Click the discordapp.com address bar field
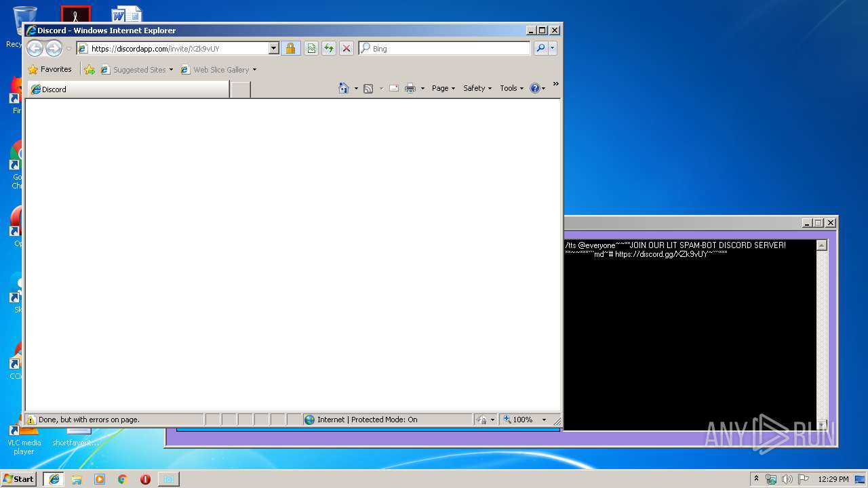The width and height of the screenshot is (868, 488). pyautogui.click(x=173, y=48)
